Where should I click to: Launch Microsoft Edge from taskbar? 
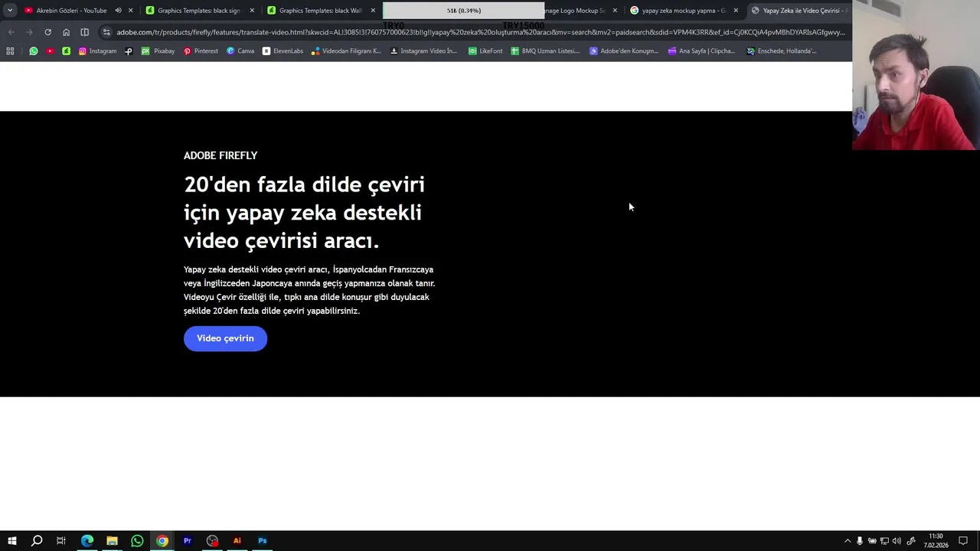pyautogui.click(x=87, y=541)
